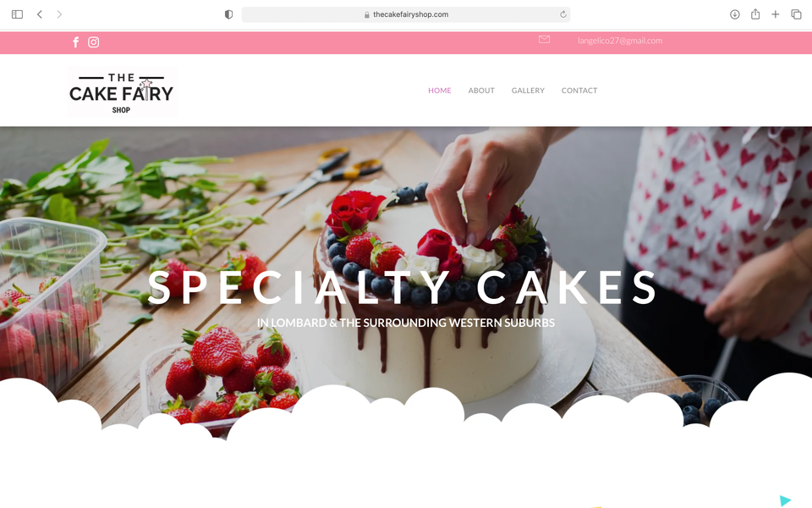The width and height of the screenshot is (812, 508).
Task: Open a new tab with plus icon
Action: [776, 14]
